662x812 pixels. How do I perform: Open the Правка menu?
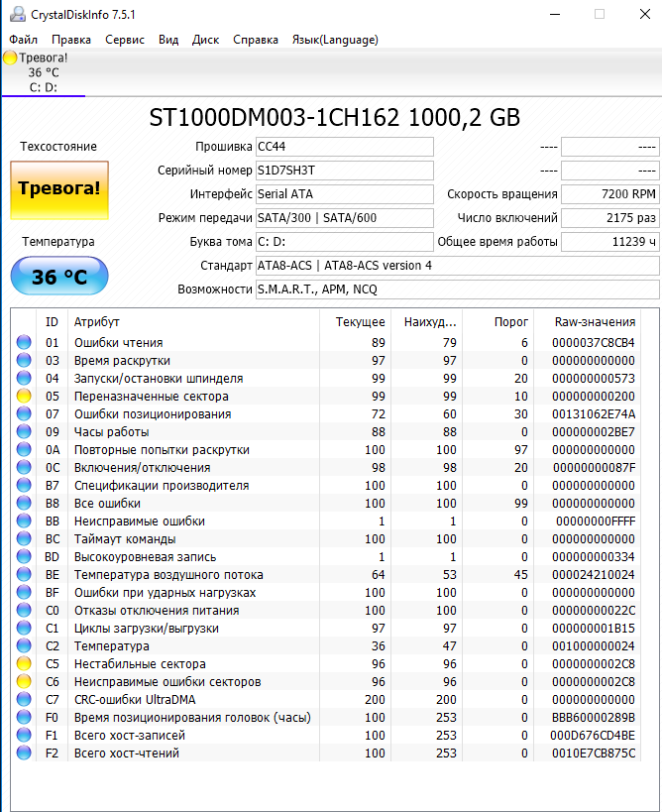point(71,40)
